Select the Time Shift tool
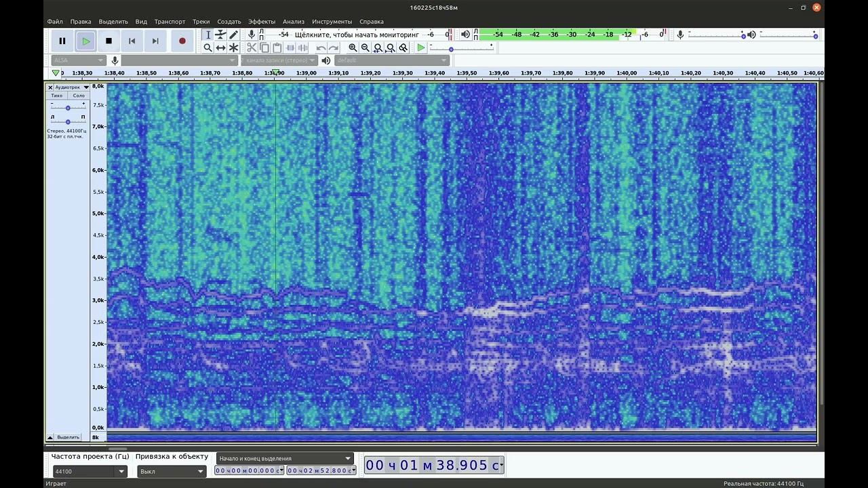The height and width of the screenshot is (488, 868). click(220, 47)
